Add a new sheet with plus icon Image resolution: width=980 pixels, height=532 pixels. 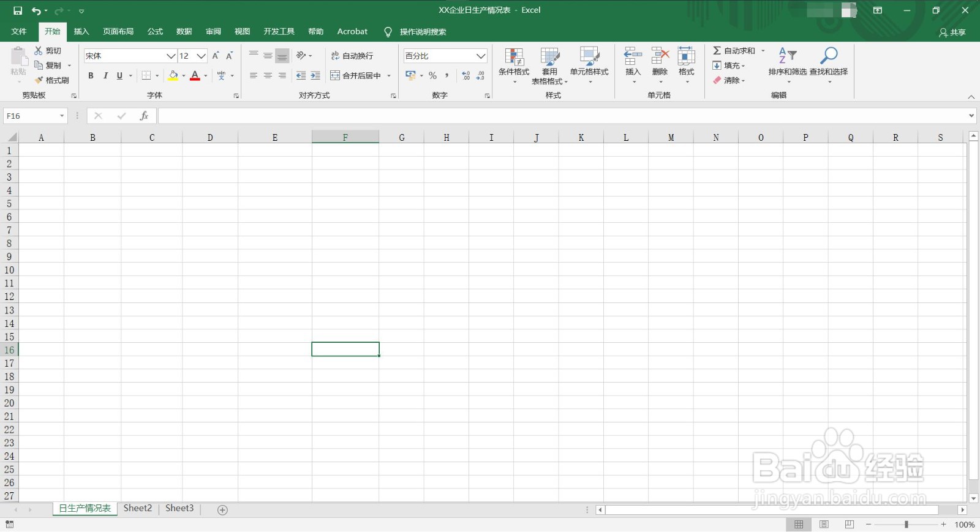(223, 510)
